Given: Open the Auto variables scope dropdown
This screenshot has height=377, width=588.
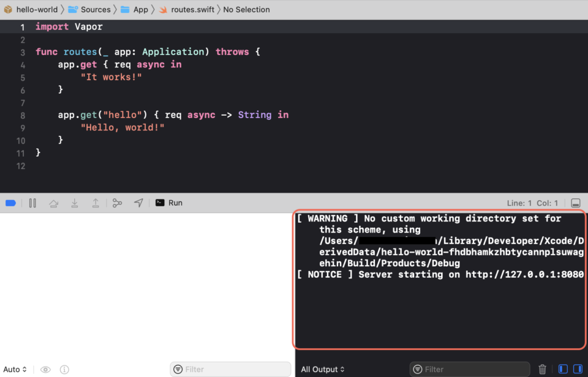Looking at the screenshot, I should 13,369.
